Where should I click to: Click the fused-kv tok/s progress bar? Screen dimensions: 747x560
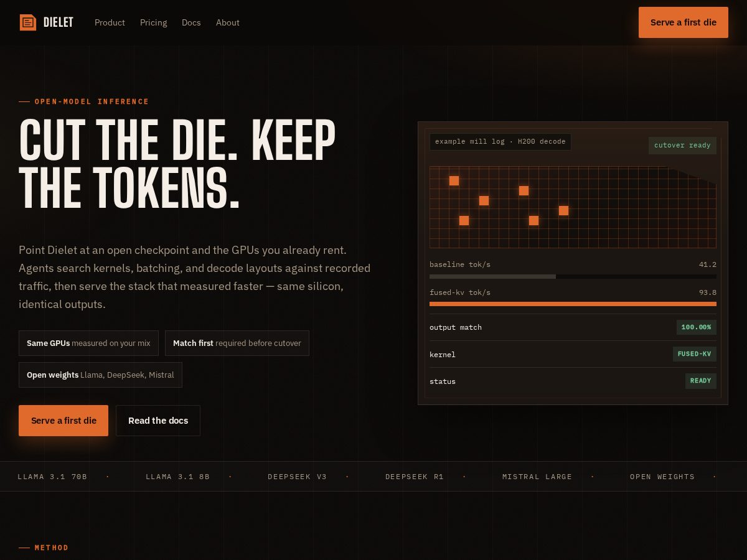point(573,304)
